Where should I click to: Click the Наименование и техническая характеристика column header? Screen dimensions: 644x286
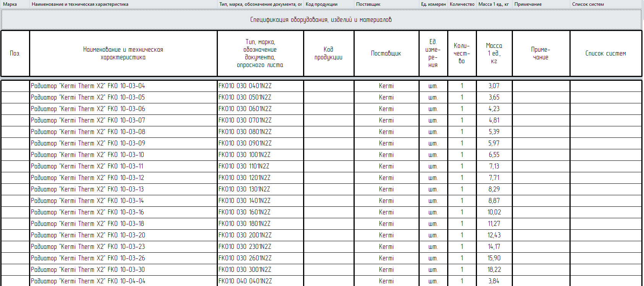click(123, 4)
